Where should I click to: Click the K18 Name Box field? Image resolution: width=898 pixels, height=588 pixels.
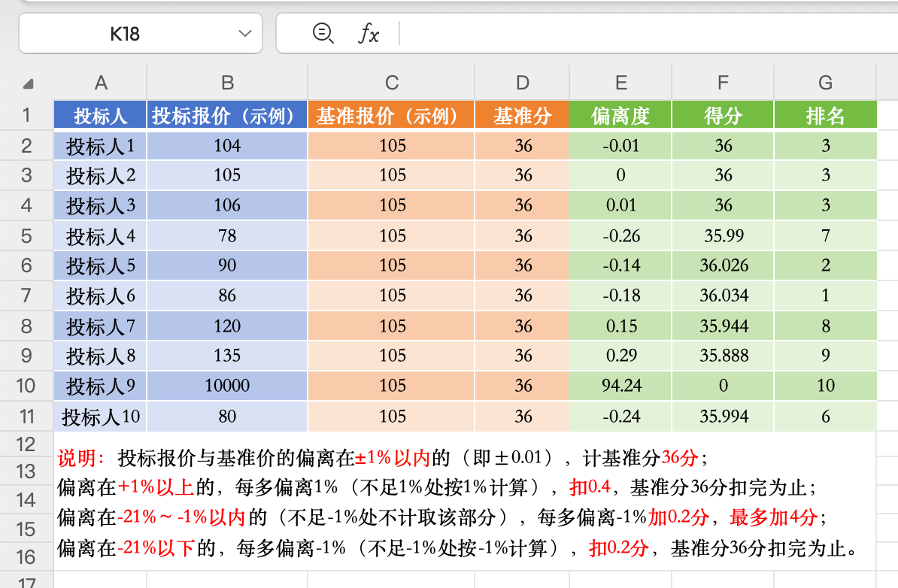pyautogui.click(x=141, y=34)
